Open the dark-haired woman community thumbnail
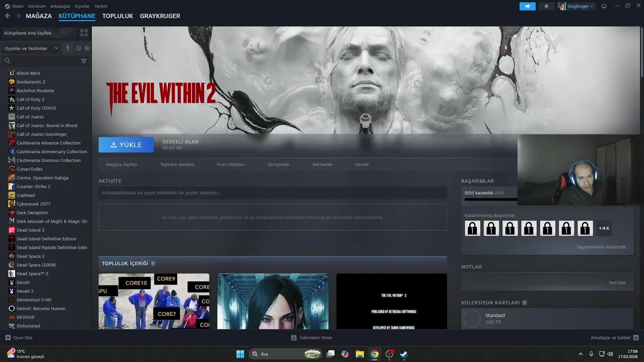 click(273, 301)
